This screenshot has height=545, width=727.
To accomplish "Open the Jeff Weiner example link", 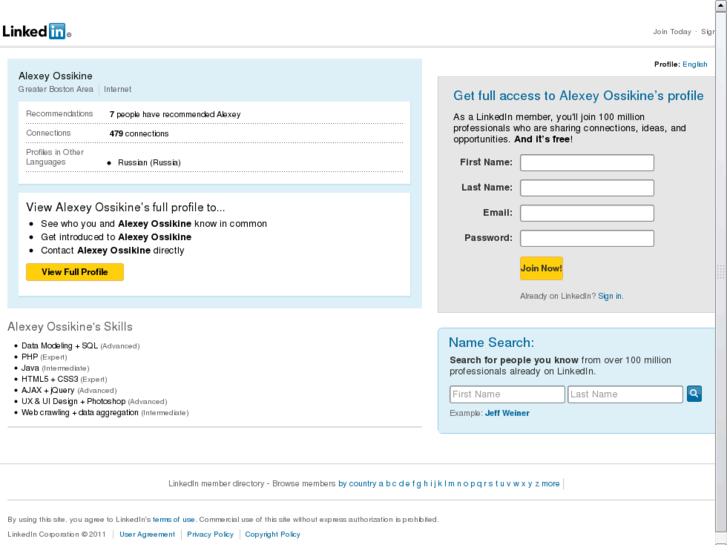I will tap(507, 413).
